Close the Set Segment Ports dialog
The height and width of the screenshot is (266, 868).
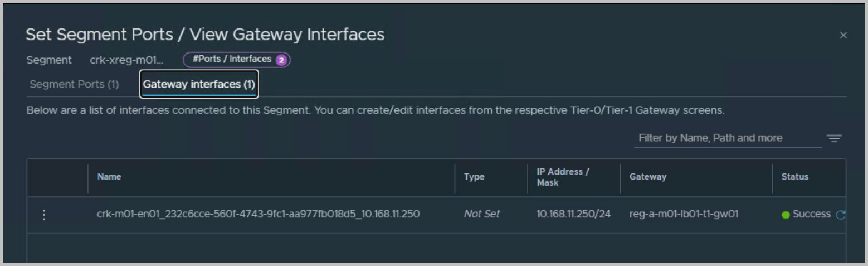(x=843, y=35)
